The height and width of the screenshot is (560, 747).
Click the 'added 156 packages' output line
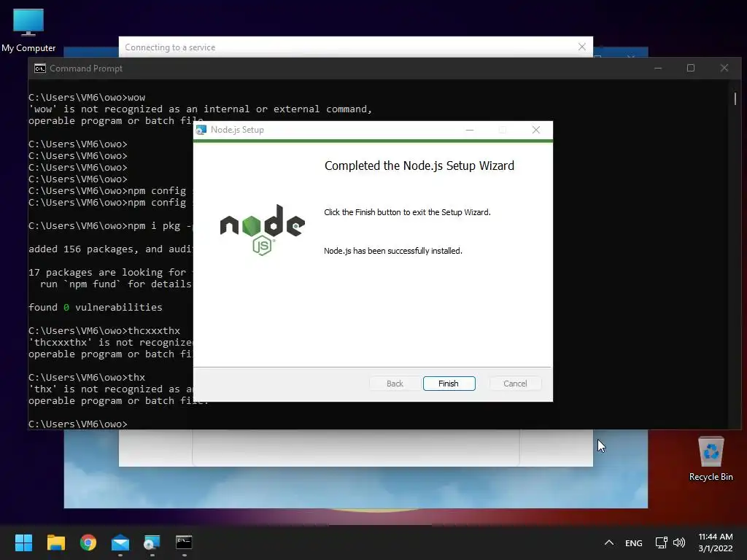point(111,249)
